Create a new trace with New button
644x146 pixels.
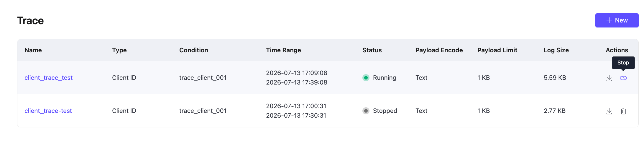[x=617, y=20]
